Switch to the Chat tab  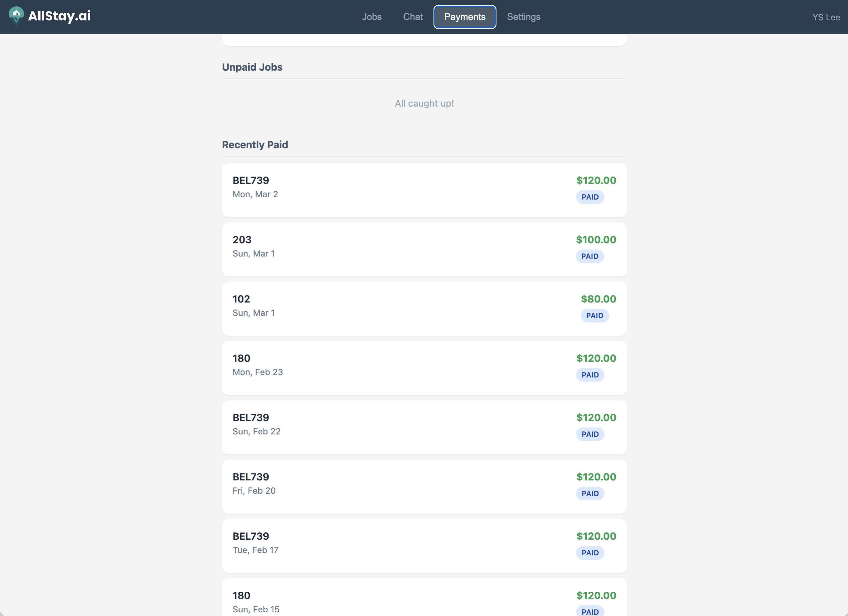413,17
